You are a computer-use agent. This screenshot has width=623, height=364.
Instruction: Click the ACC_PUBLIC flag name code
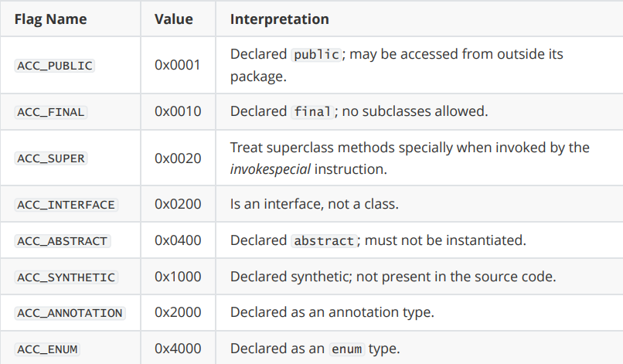tap(54, 66)
